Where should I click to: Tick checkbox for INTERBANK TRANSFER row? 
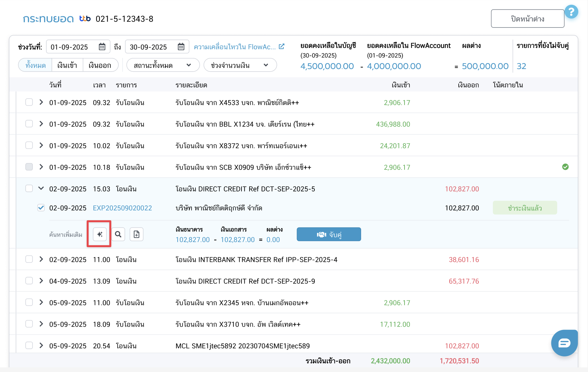[29, 259]
